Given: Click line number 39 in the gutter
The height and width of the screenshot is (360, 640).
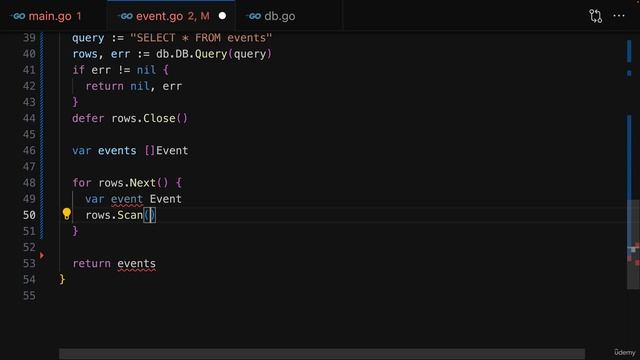Looking at the screenshot, I should coord(29,38).
